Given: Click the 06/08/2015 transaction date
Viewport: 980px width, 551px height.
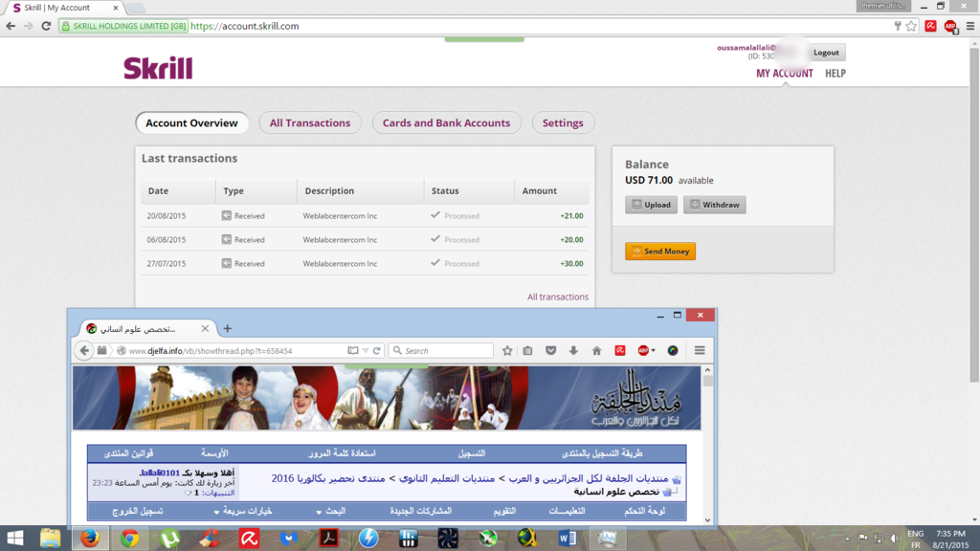Looking at the screenshot, I should pos(167,240).
